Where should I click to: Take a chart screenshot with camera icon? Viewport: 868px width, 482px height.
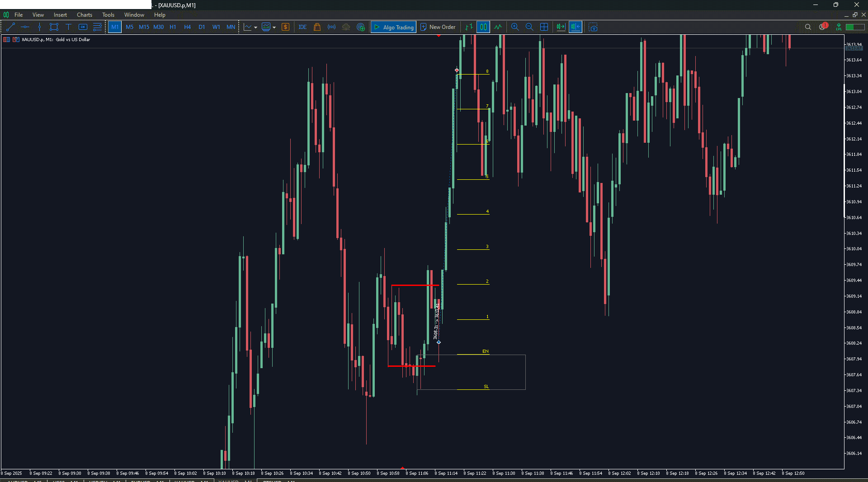[x=593, y=27]
